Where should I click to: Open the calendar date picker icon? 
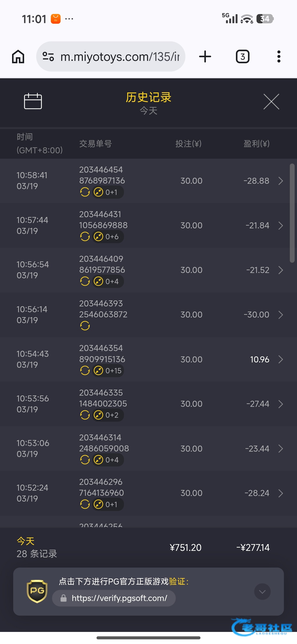coord(33,101)
